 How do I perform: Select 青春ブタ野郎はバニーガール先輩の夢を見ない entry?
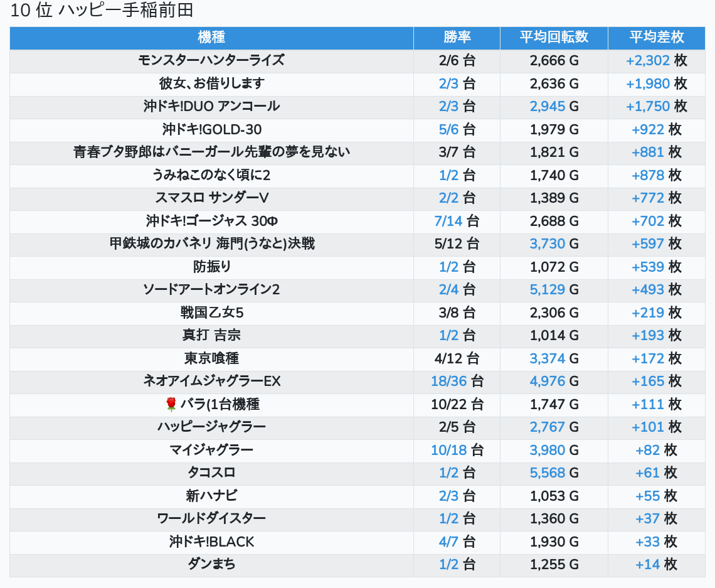[211, 152]
